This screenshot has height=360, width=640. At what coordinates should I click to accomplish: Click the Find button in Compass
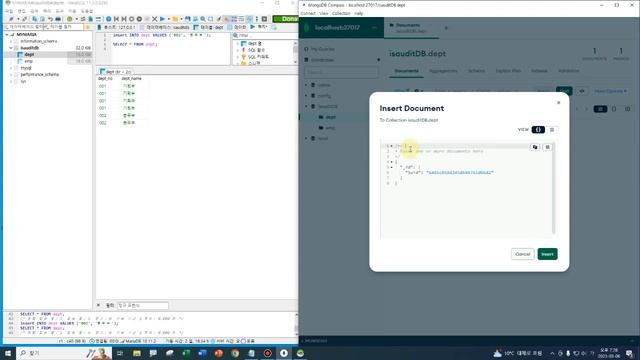pos(564,91)
